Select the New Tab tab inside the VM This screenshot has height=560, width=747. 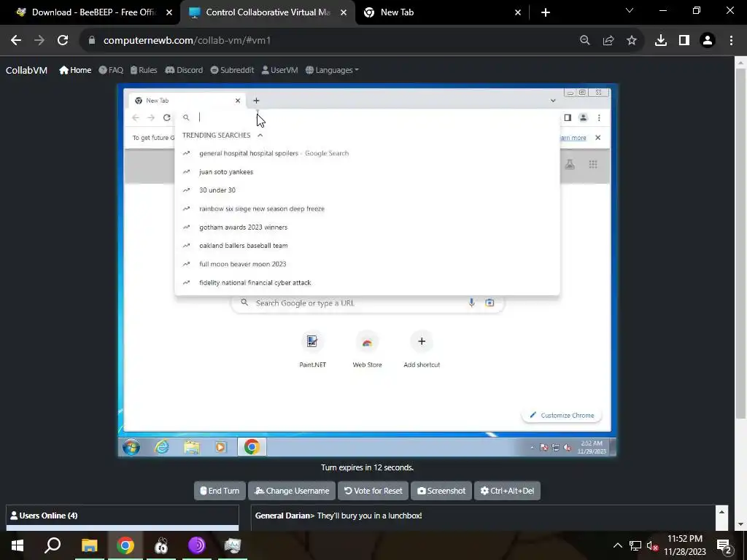pyautogui.click(x=187, y=101)
